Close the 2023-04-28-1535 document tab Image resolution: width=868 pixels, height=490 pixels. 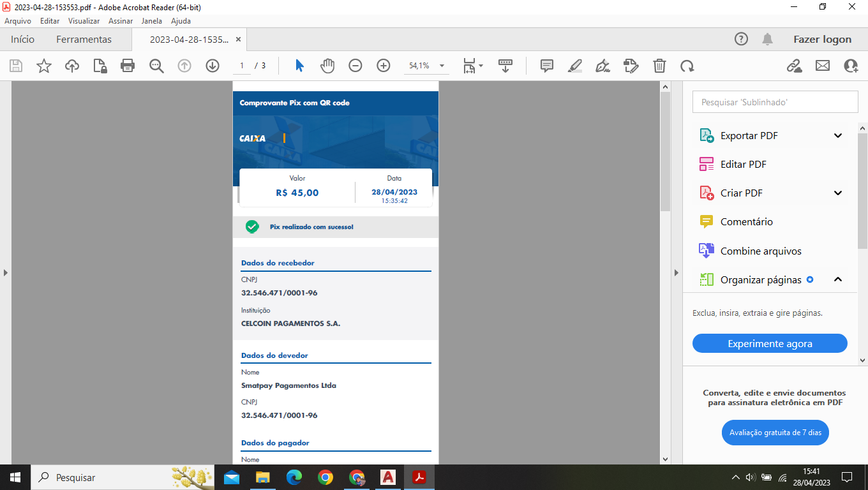238,39
